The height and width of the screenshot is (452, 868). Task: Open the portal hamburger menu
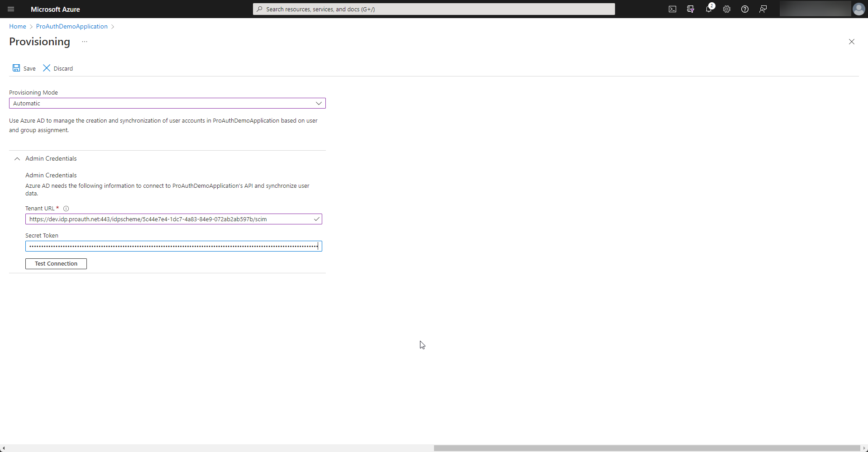[x=11, y=9]
